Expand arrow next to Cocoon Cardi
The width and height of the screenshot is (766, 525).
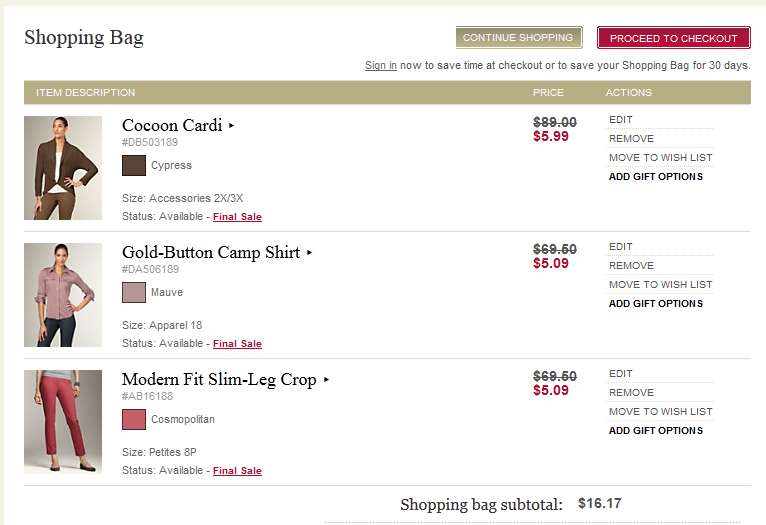232,126
